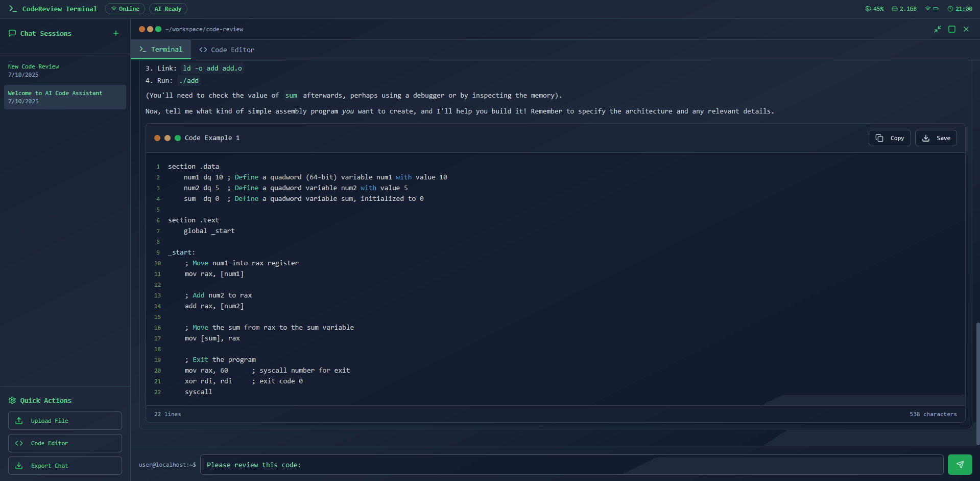Click the 21:00 clock indicator
Screen dimensions: 980x481
tap(960, 9)
